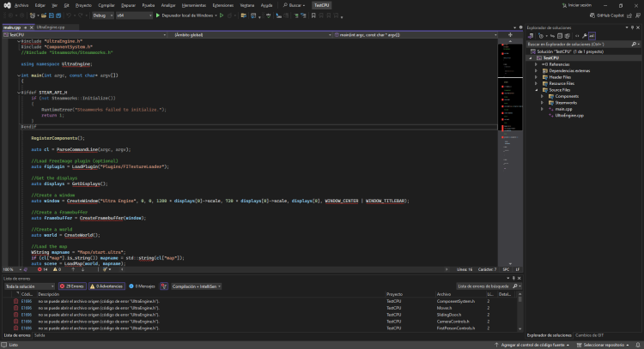Click the error list filter funnel icon
This screenshot has height=349, width=644.
coord(164,286)
